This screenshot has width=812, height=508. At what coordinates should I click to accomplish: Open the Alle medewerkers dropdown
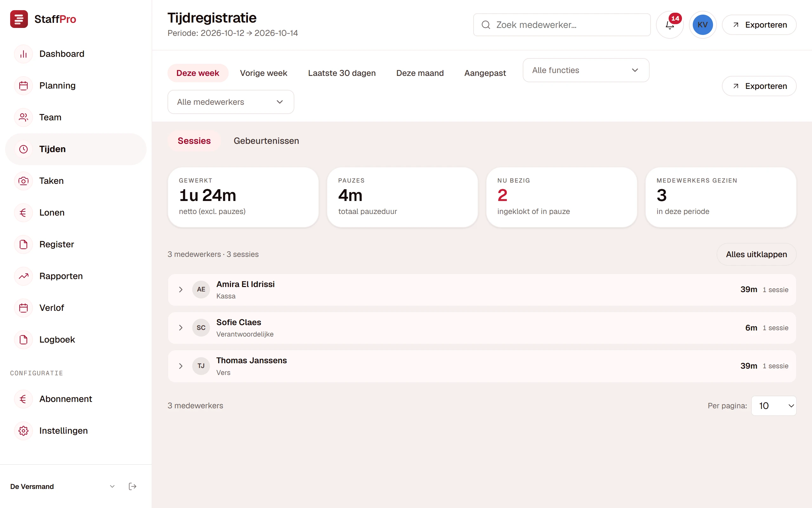point(231,102)
